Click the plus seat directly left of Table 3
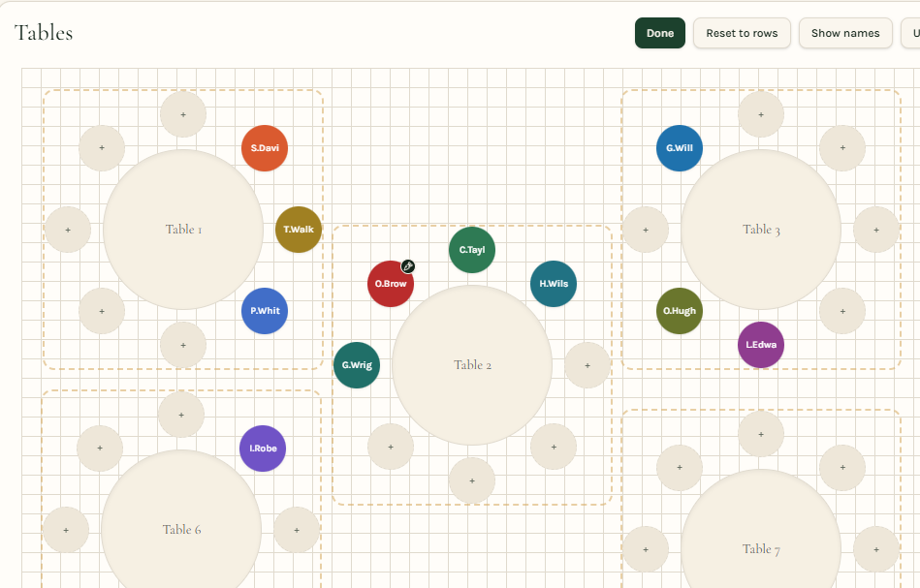 646,230
